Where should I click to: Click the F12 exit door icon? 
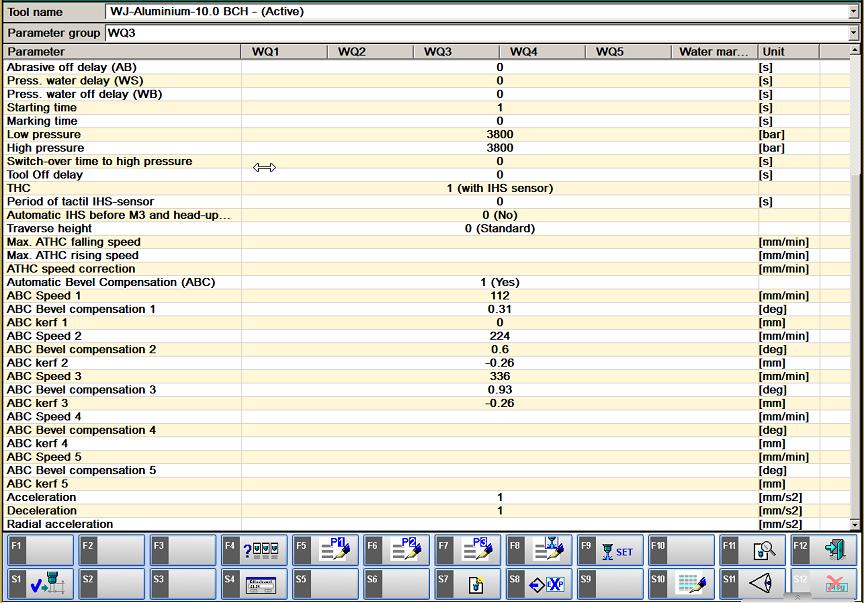pos(835,550)
